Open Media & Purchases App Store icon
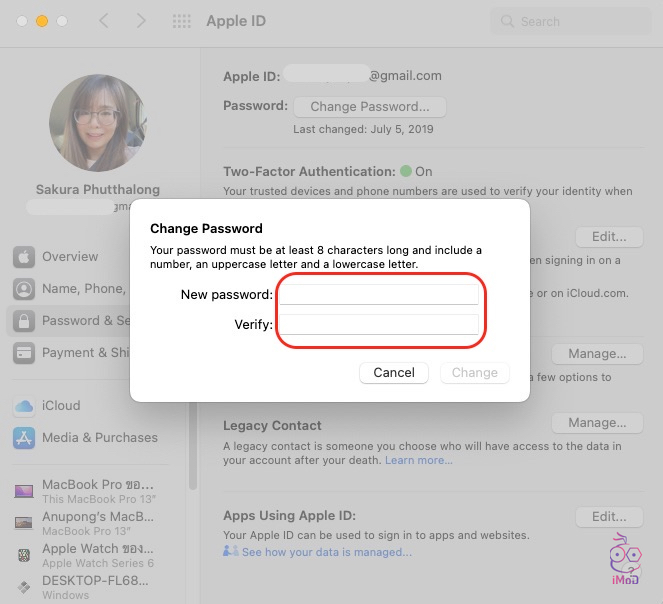Viewport: 663px width, 604px height. [x=24, y=438]
